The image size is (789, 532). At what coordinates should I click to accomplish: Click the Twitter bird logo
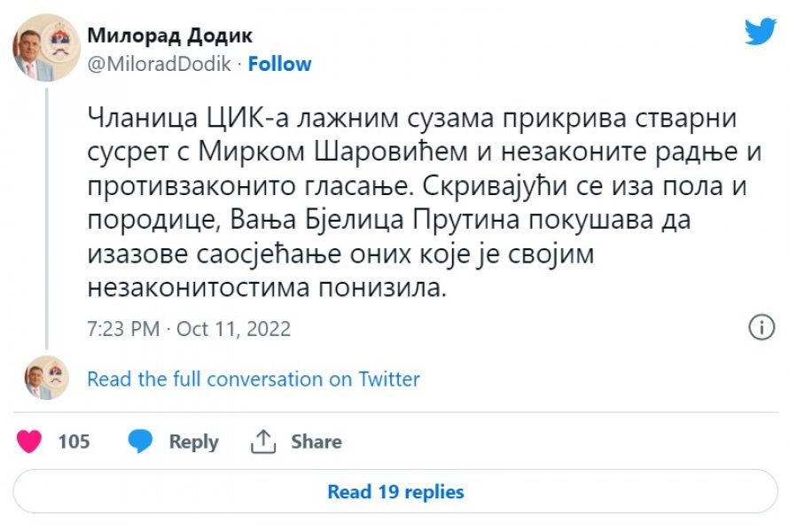tap(760, 31)
